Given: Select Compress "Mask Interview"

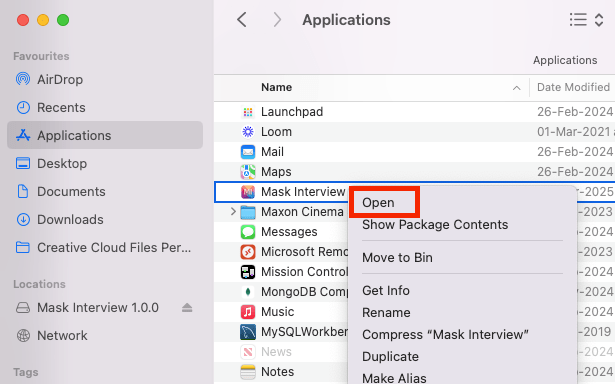Looking at the screenshot, I should pyautogui.click(x=445, y=335).
